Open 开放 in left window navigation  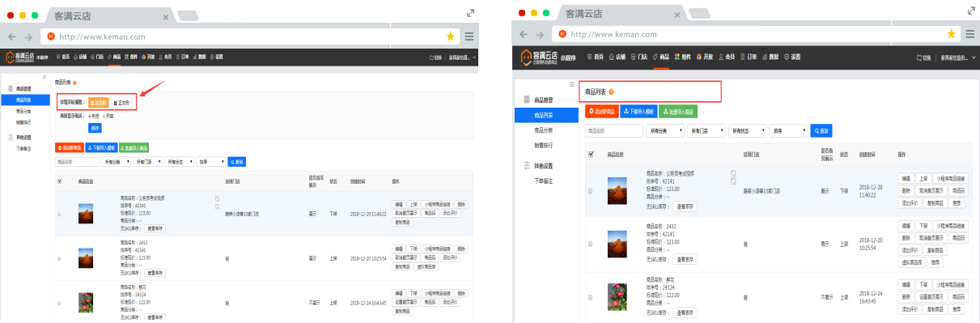click(x=147, y=57)
